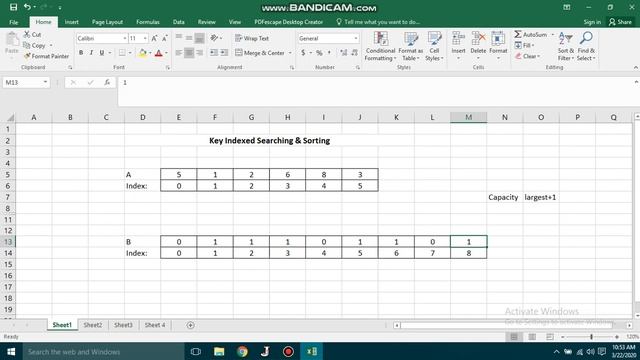The width and height of the screenshot is (640, 360).
Task: Open Cell Styles gallery
Action: [434, 46]
